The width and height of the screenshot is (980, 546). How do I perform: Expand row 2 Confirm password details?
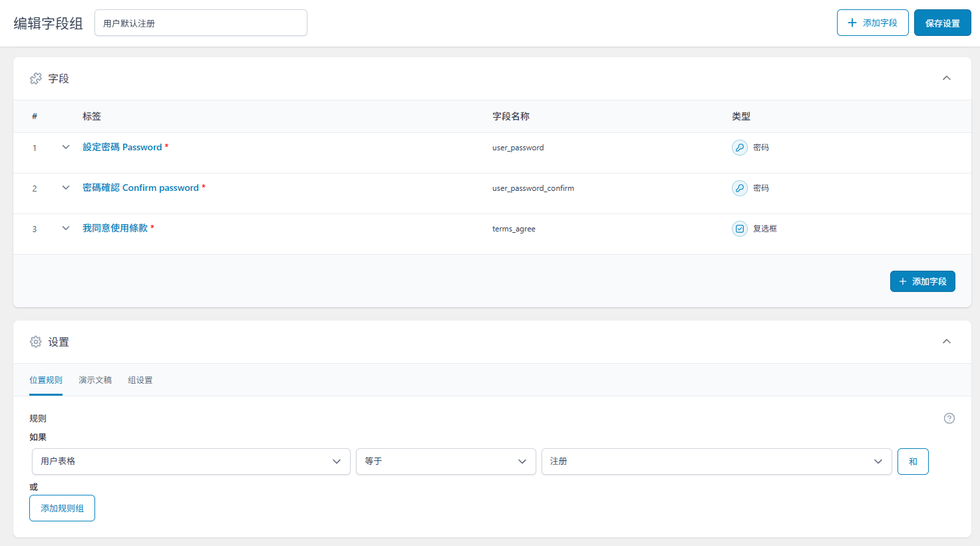click(x=66, y=188)
